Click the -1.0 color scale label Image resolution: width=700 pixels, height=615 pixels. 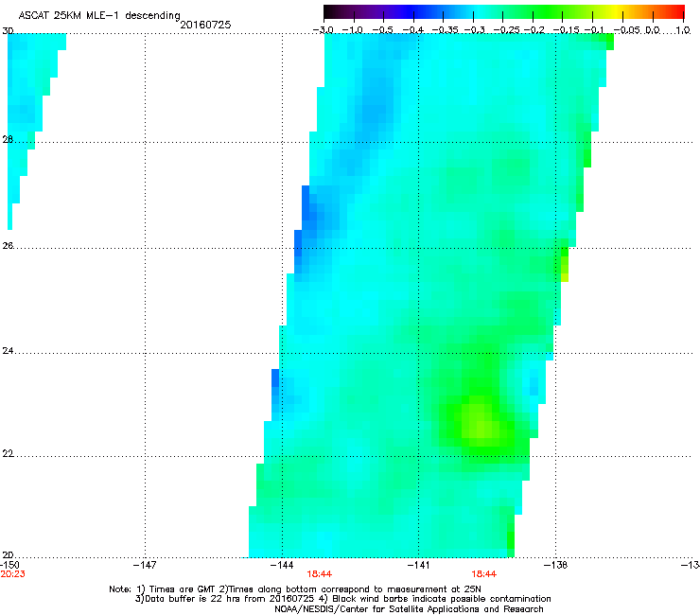point(352,30)
